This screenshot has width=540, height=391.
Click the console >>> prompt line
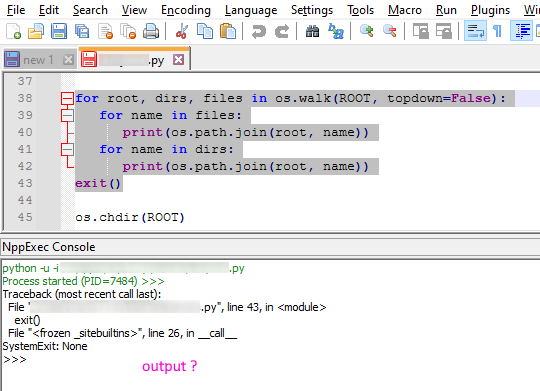14,359
